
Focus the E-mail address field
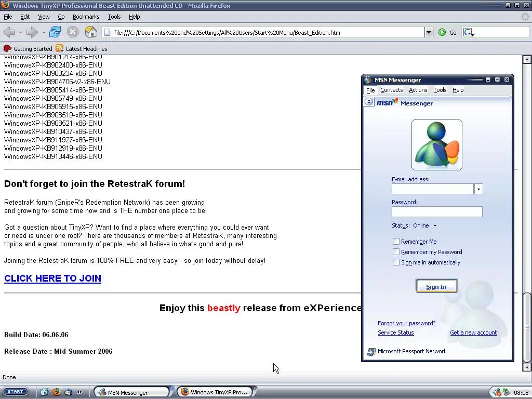[433, 189]
